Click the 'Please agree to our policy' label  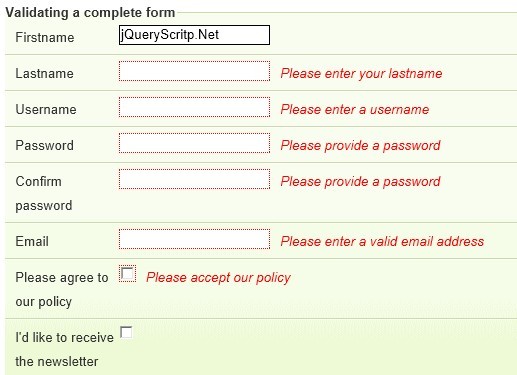(x=62, y=289)
